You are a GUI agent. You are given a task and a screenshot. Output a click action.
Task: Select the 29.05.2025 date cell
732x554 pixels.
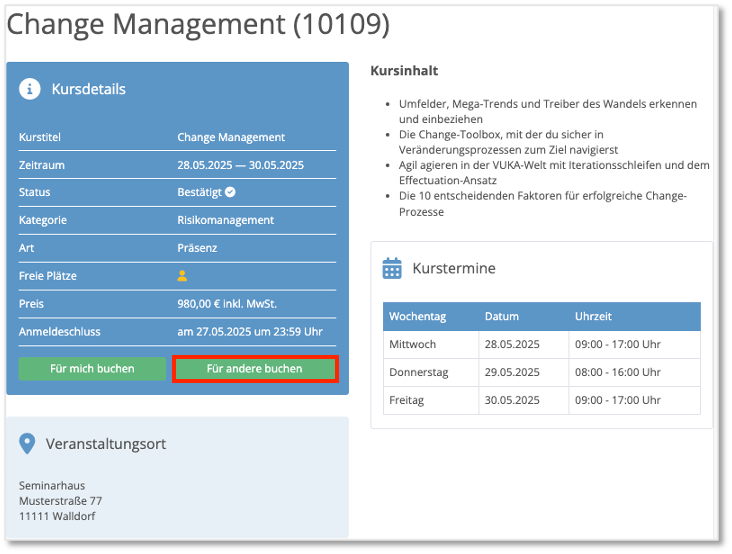512,372
